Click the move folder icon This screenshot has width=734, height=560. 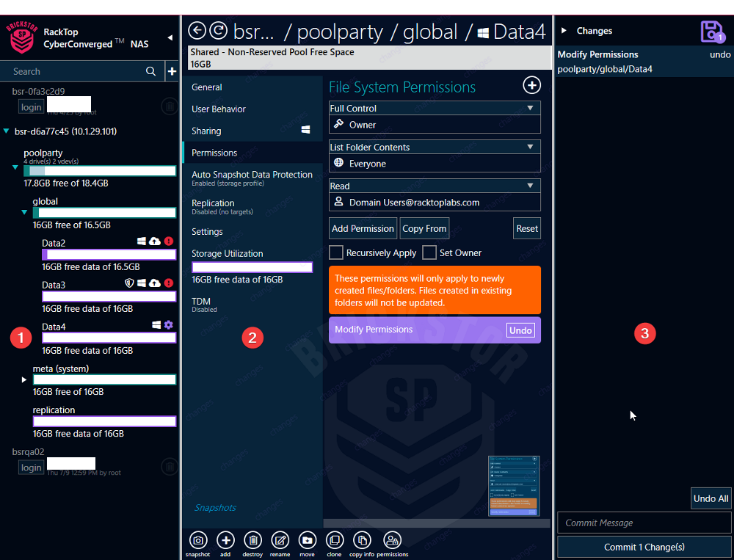pyautogui.click(x=308, y=540)
